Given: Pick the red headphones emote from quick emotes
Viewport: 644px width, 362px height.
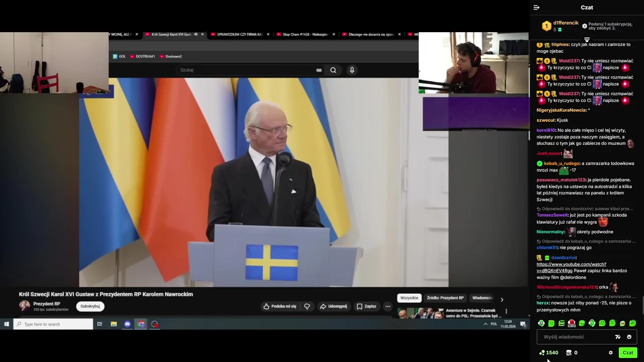Looking at the screenshot, I should (x=572, y=323).
